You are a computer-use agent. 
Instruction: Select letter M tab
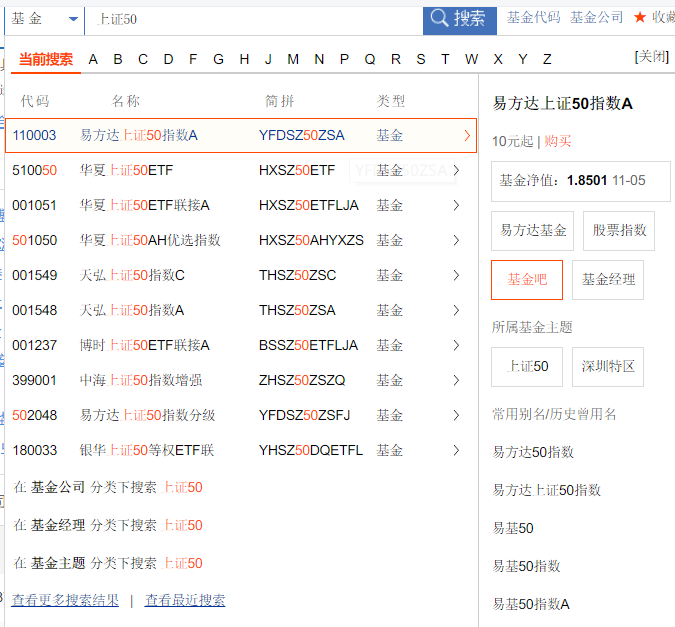(x=293, y=59)
